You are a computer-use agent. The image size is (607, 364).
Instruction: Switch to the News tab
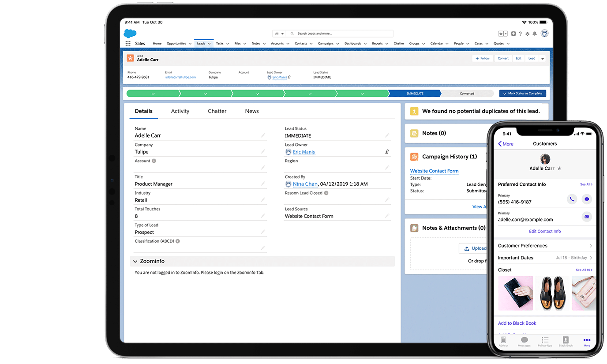[x=252, y=111]
